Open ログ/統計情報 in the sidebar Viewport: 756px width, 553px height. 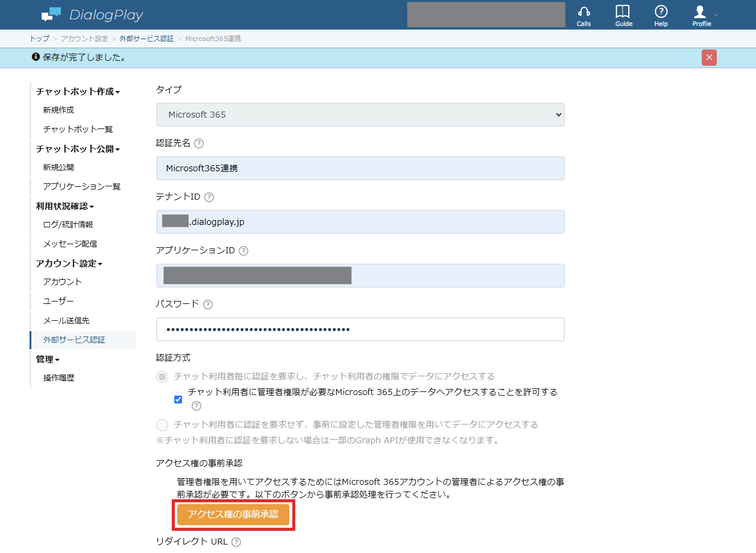pyautogui.click(x=68, y=225)
